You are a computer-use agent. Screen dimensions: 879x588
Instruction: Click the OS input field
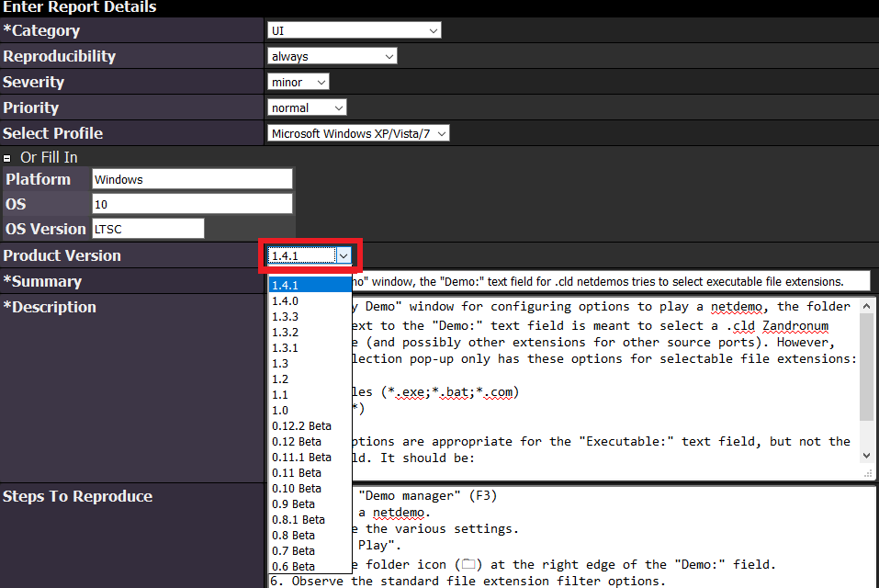(192, 204)
